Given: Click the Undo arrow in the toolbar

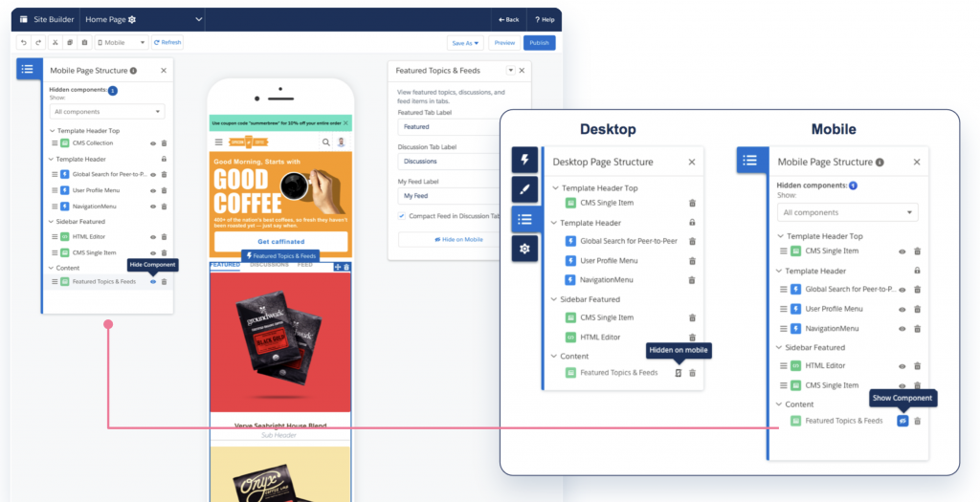Looking at the screenshot, I should pos(23,43).
